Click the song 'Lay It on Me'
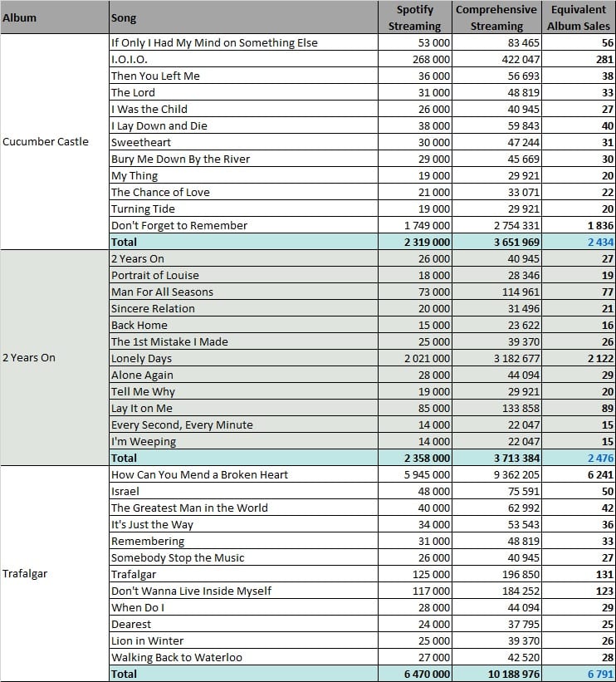This screenshot has width=616, height=682. [243, 408]
